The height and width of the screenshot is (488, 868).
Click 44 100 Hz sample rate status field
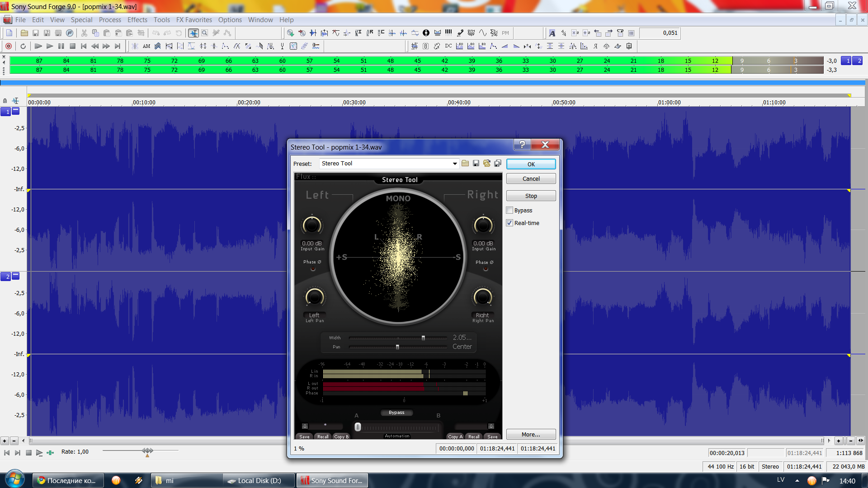coord(720,466)
